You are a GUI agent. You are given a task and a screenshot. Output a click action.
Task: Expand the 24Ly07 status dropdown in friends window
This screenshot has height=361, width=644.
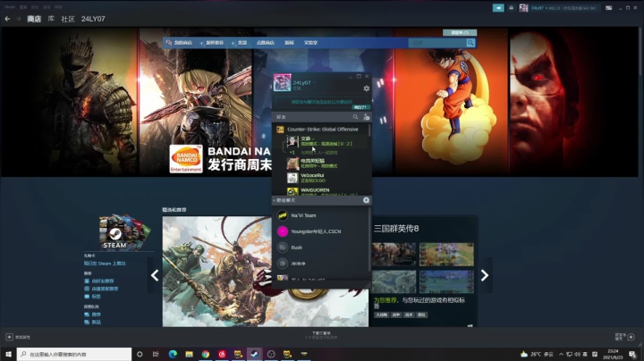(x=315, y=83)
